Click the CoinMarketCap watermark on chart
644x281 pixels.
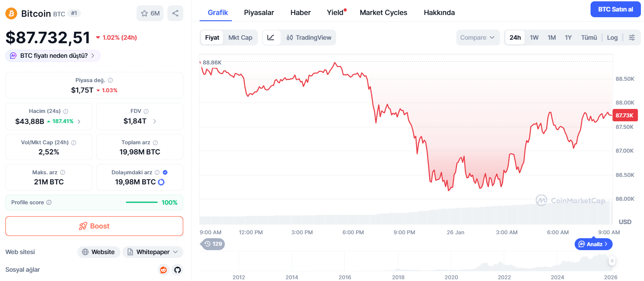coord(570,200)
